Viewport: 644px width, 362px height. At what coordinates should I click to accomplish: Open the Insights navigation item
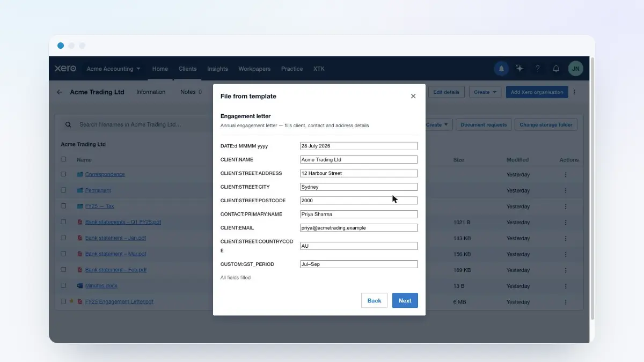tap(217, 69)
